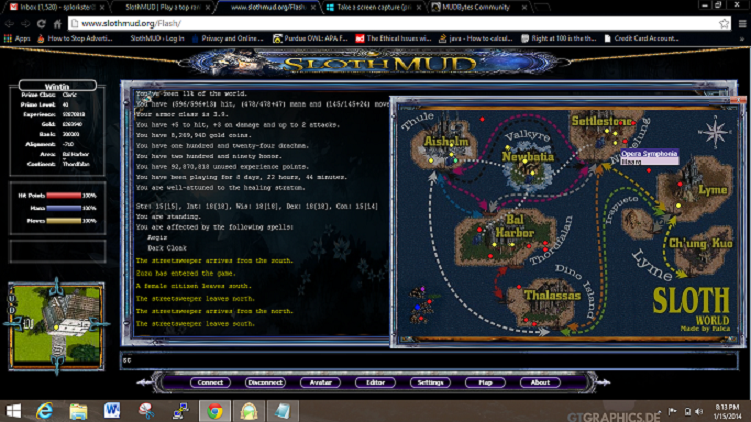
Task: Open the Privacy and Online bookmark
Action: pyautogui.click(x=228, y=38)
